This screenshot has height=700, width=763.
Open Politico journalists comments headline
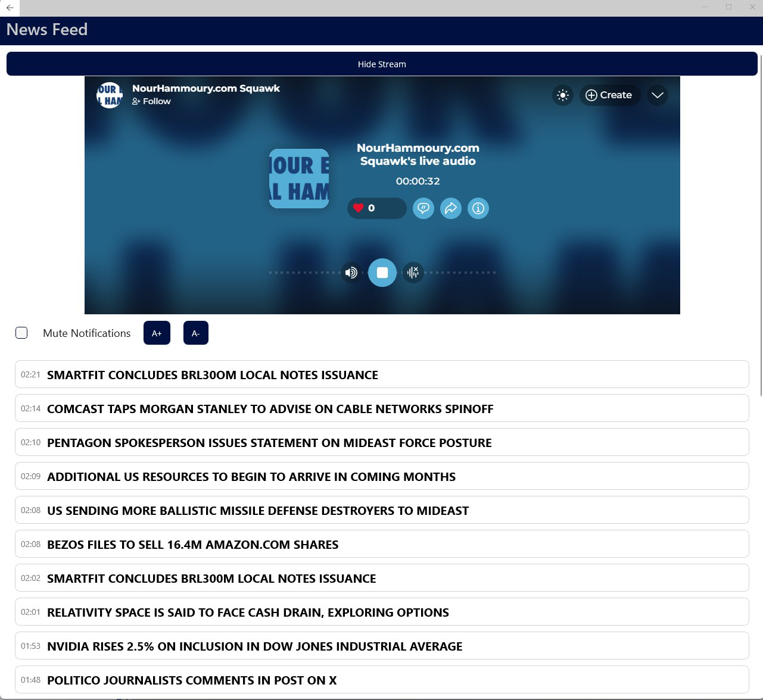pyautogui.click(x=382, y=680)
